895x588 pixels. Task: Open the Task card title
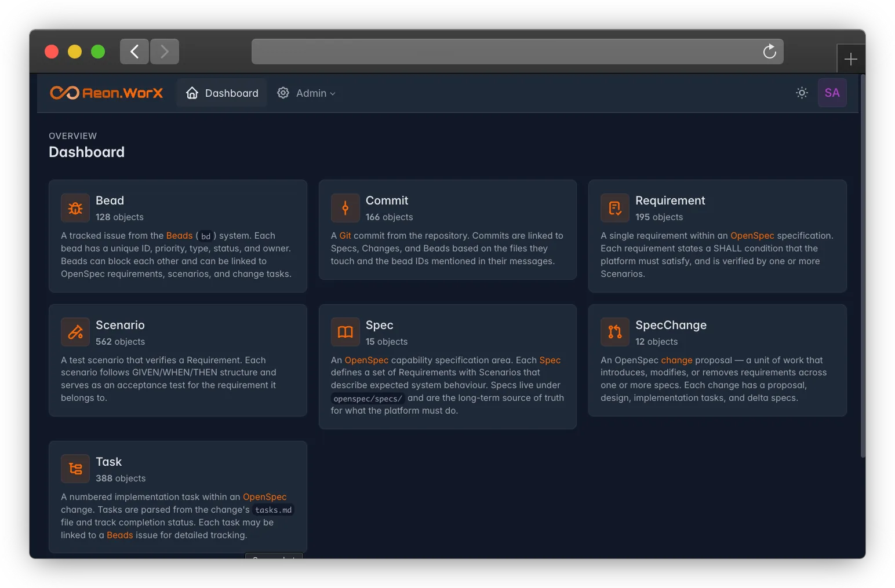108,462
